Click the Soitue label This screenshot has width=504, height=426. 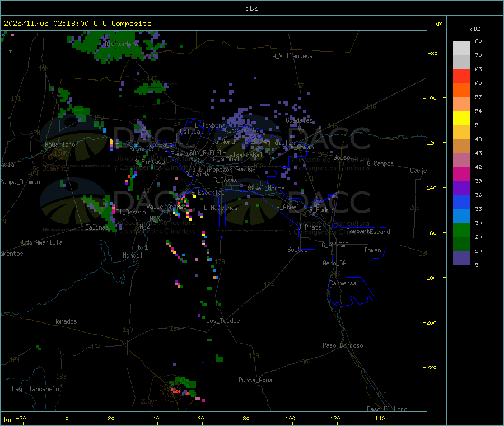[x=297, y=250]
